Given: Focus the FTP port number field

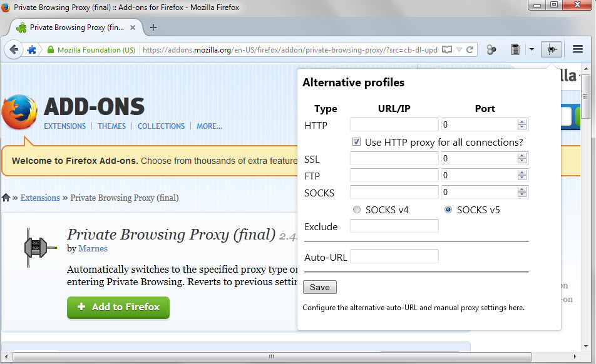Looking at the screenshot, I should point(479,175).
